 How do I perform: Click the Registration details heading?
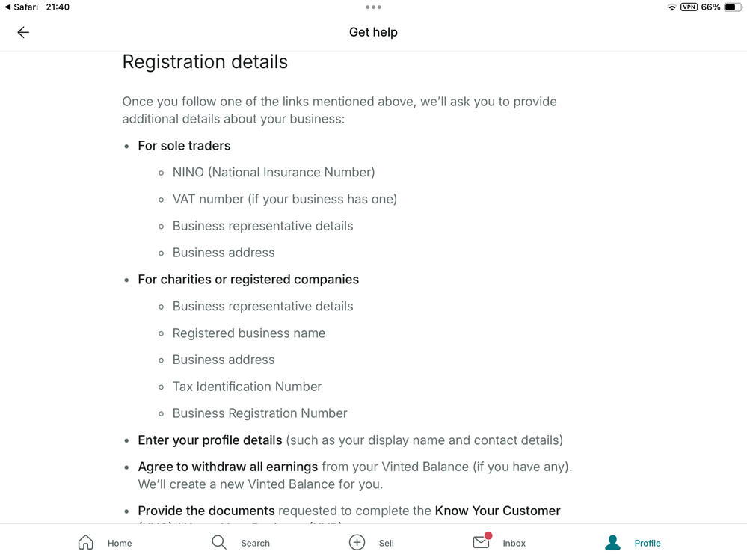tap(205, 62)
